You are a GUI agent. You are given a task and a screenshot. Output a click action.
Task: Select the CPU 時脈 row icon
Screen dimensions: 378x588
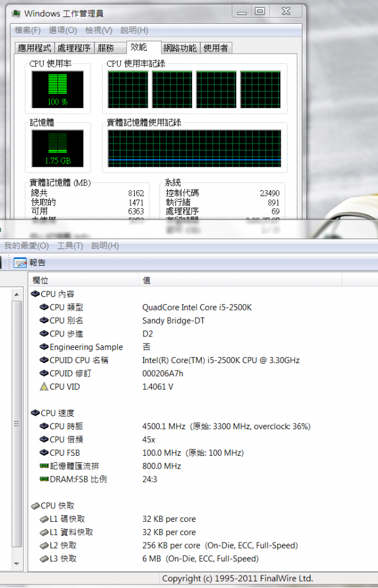click(x=44, y=426)
